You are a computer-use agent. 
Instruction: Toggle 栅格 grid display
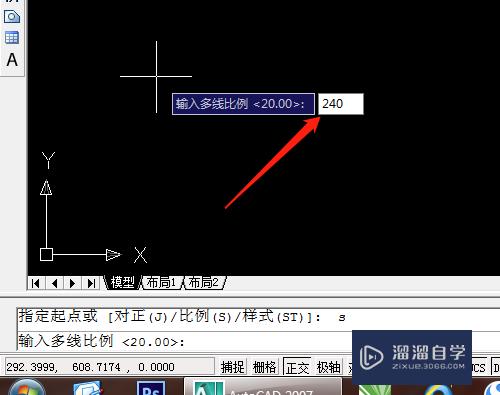click(264, 367)
